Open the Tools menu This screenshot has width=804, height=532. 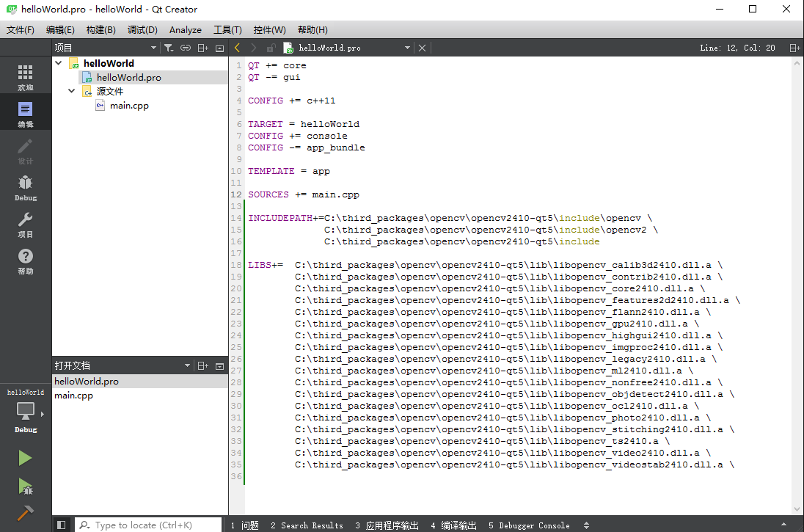point(227,30)
